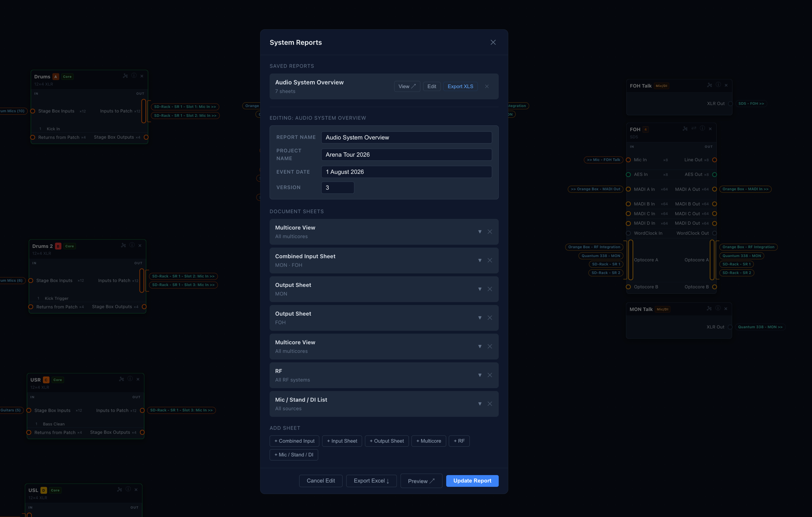Open report Preview
812x517 pixels.
tap(421, 481)
